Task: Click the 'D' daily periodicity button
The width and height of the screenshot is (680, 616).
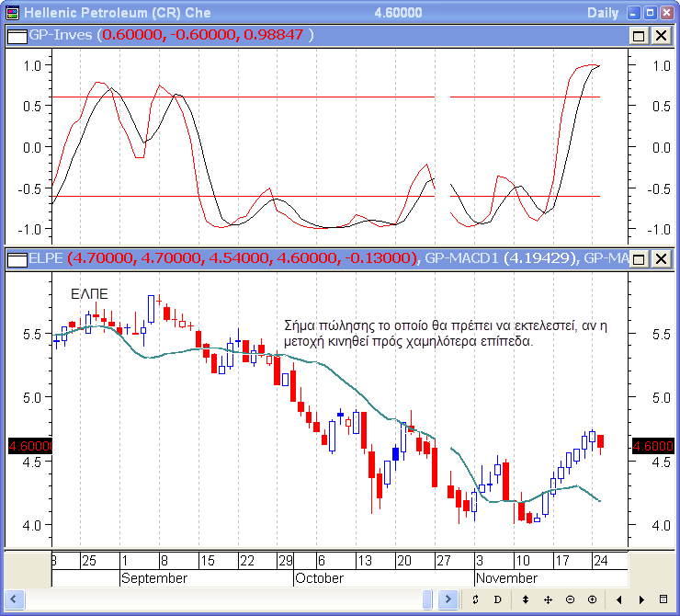Action: [497, 599]
